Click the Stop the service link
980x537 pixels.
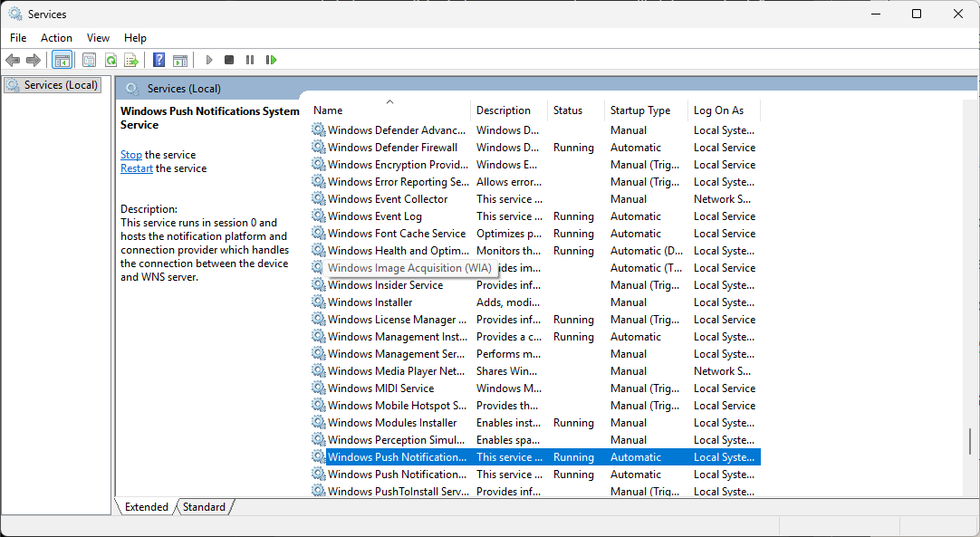(x=131, y=155)
